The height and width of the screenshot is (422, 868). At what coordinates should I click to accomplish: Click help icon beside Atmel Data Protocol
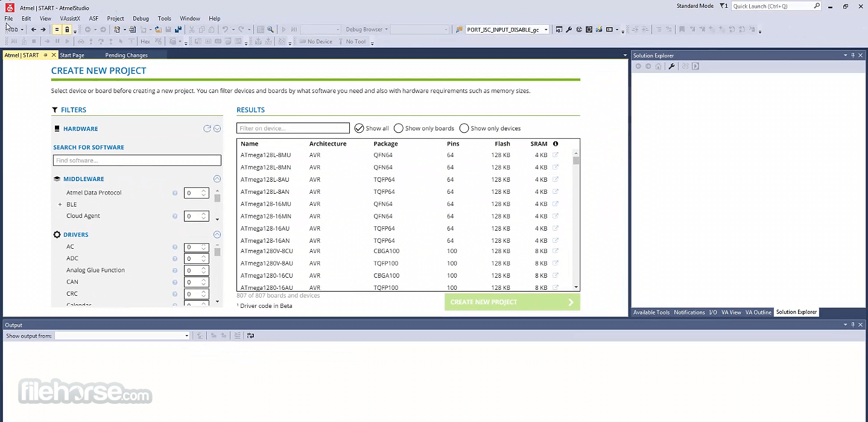175,193
